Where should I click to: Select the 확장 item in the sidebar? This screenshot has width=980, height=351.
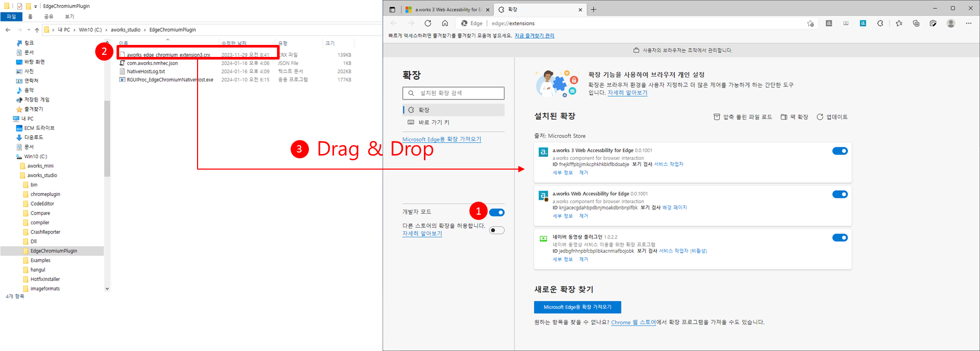pyautogui.click(x=454, y=110)
